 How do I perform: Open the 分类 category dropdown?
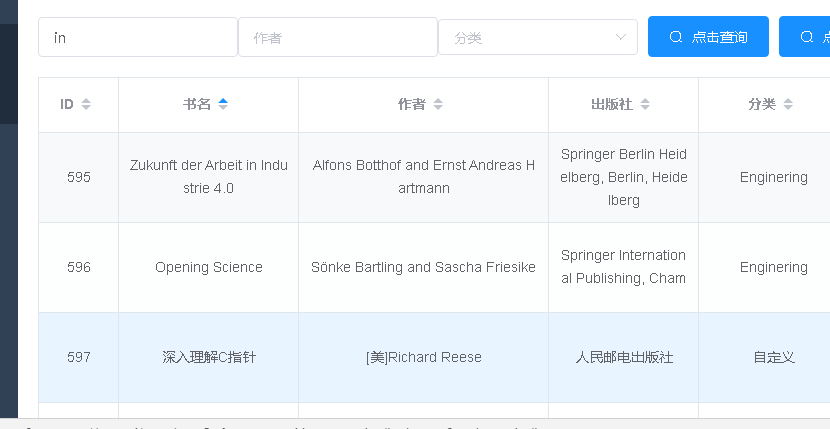pyautogui.click(x=538, y=37)
